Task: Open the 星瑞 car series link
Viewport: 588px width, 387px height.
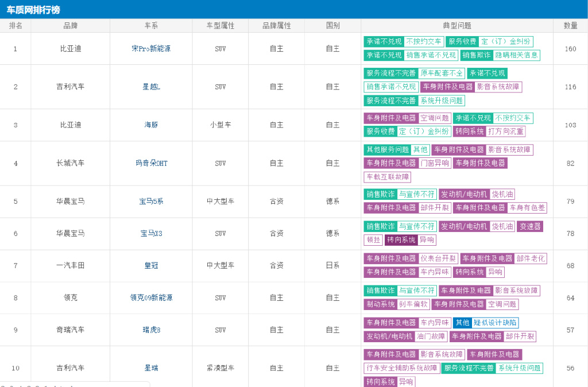Action: [x=151, y=368]
